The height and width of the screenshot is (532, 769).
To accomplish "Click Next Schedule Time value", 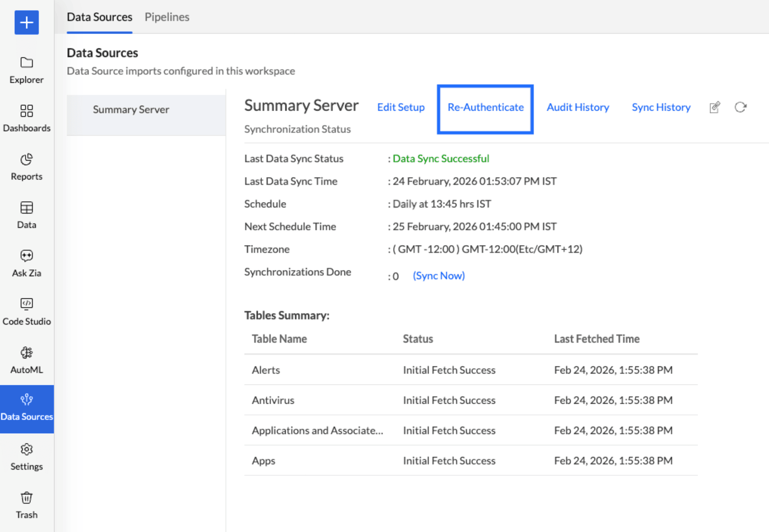I will point(475,227).
